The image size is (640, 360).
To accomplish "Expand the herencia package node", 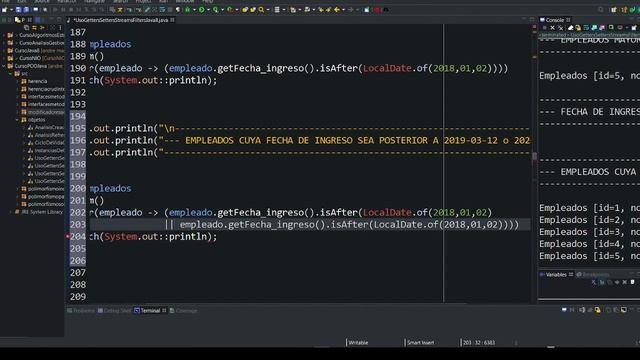I will click(x=18, y=81).
